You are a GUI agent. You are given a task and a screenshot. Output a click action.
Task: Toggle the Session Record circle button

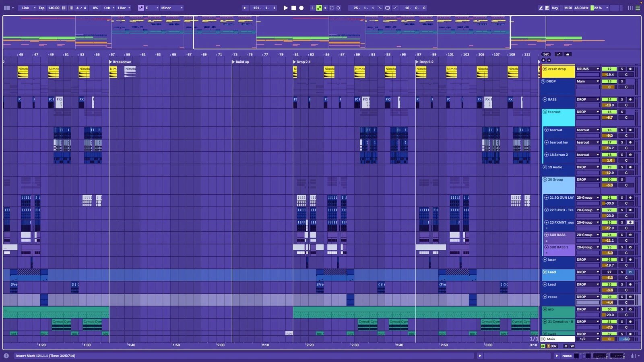[339, 8]
